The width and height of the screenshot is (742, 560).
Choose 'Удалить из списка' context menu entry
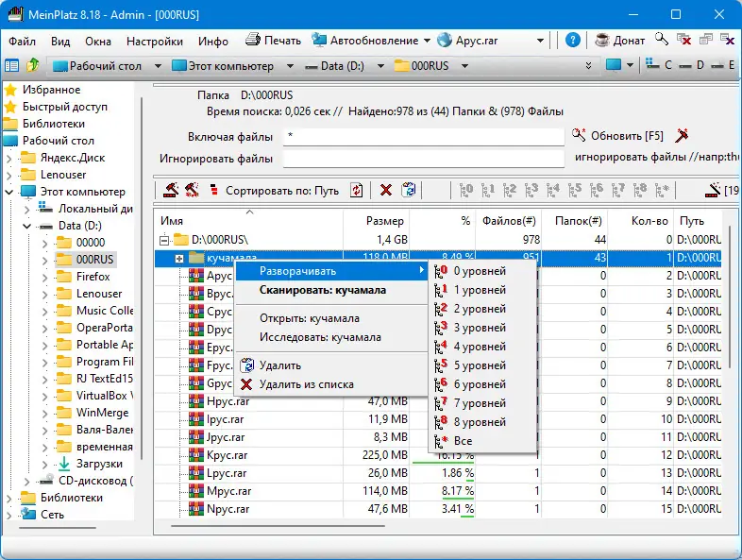[306, 384]
